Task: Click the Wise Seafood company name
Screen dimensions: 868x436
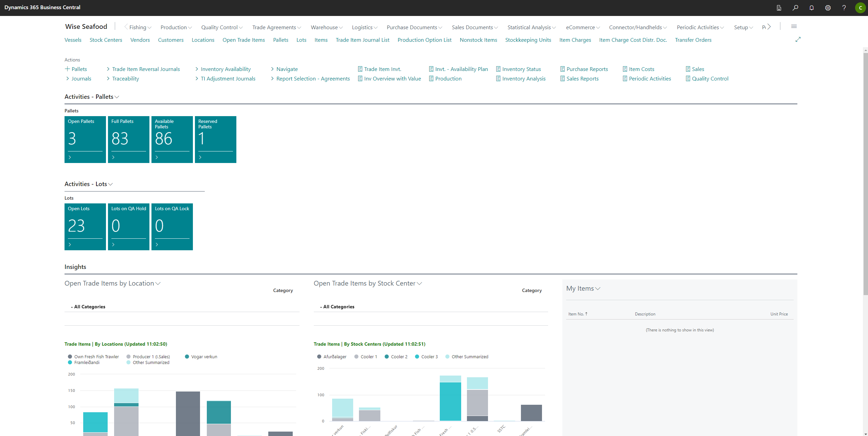Action: pyautogui.click(x=86, y=26)
